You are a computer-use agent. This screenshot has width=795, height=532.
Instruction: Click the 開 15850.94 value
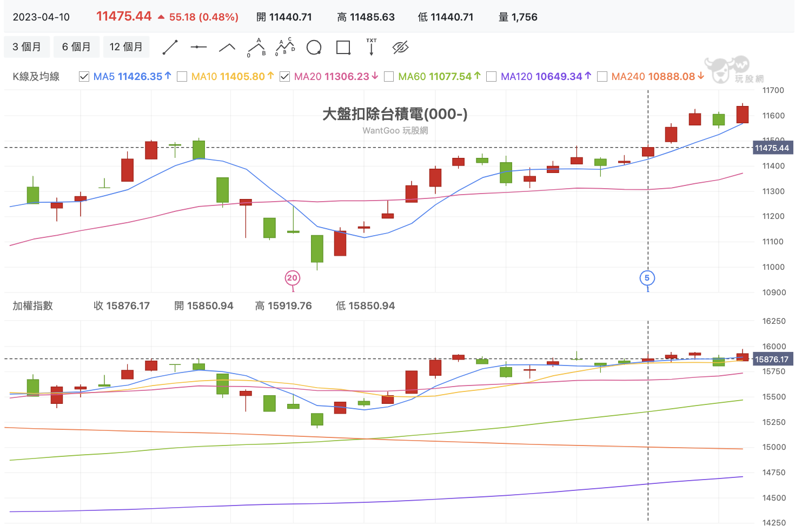pos(204,306)
